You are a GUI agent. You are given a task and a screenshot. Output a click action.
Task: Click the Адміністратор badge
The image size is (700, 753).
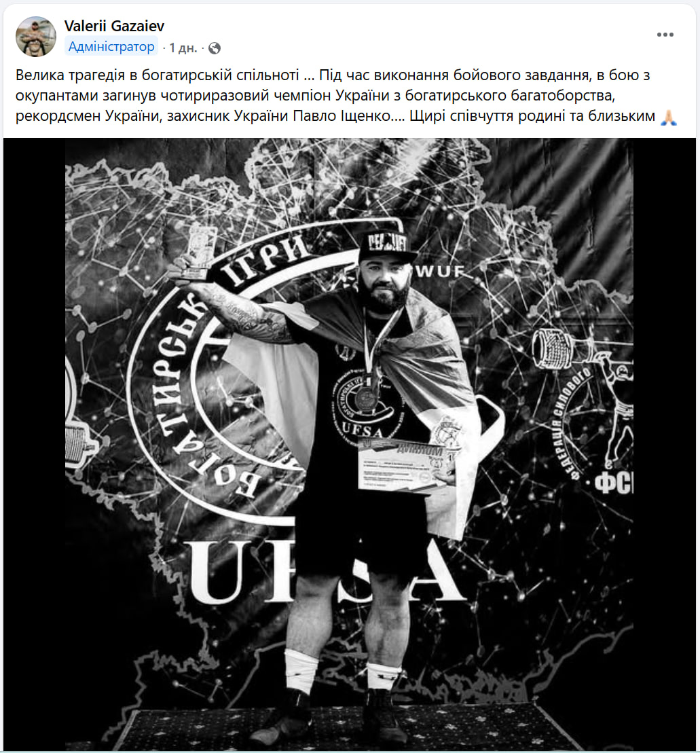[x=111, y=46]
